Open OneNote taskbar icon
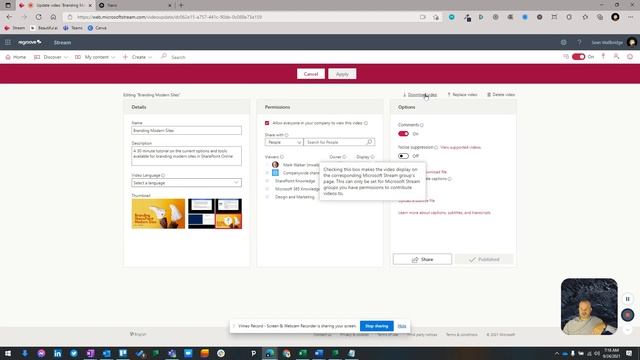Screen dimensions: 640x360 point(90,353)
